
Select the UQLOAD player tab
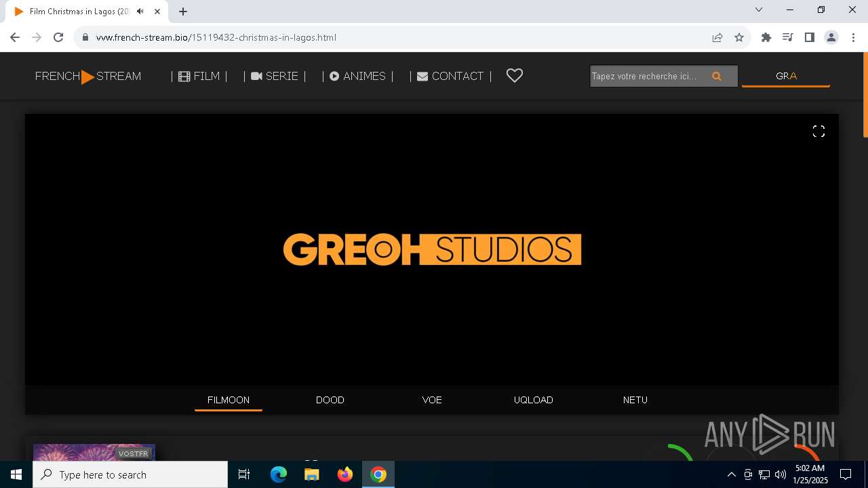tap(534, 400)
